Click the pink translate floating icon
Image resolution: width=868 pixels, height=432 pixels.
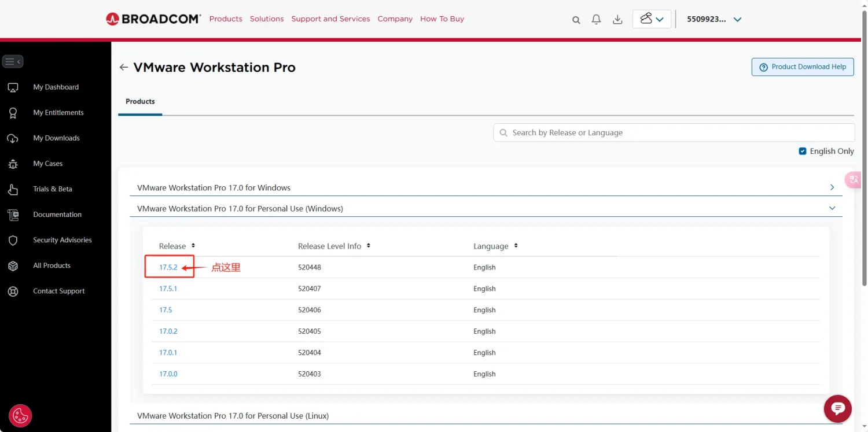pos(855,180)
